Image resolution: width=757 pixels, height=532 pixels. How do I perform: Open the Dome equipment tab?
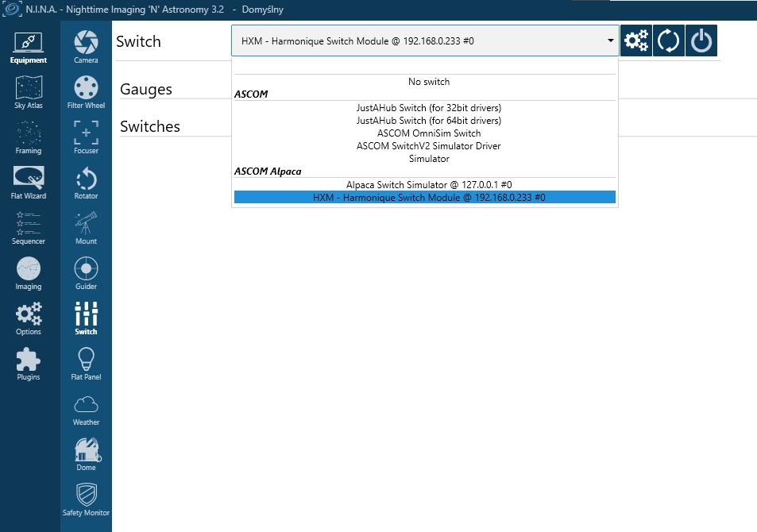click(x=86, y=455)
